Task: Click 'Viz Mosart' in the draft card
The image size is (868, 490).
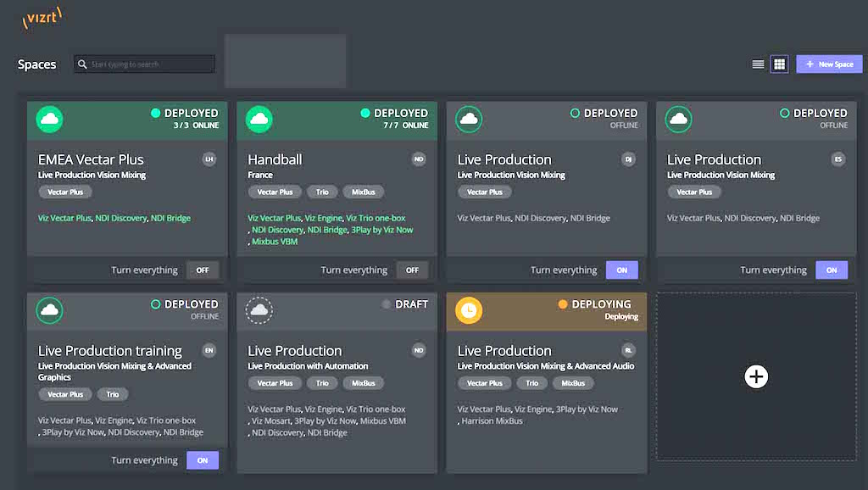Action: pos(271,420)
